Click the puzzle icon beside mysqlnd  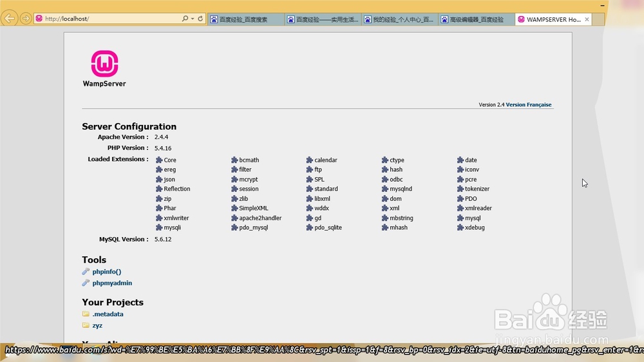(385, 189)
